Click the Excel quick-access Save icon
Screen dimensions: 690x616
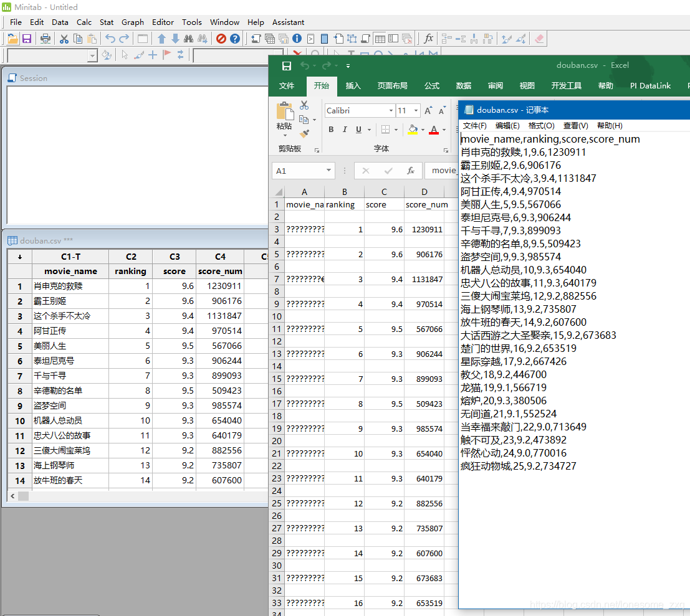point(287,66)
